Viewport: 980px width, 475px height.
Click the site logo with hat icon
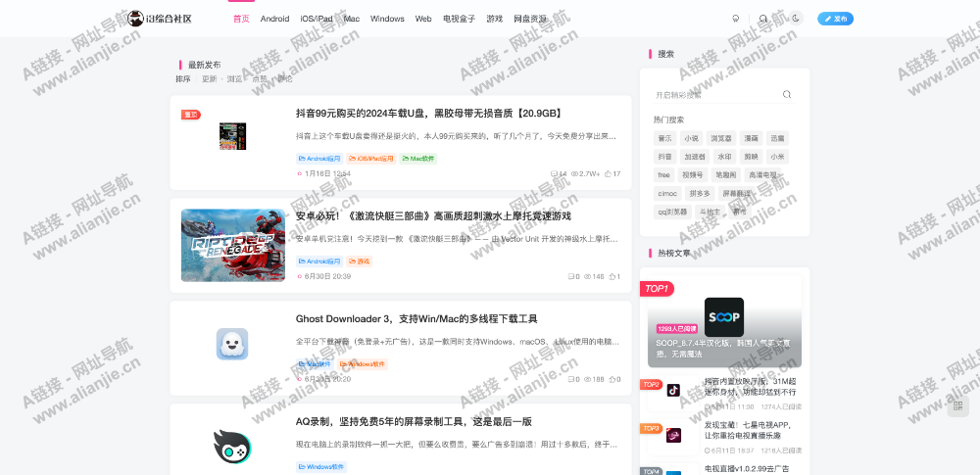coord(160,19)
